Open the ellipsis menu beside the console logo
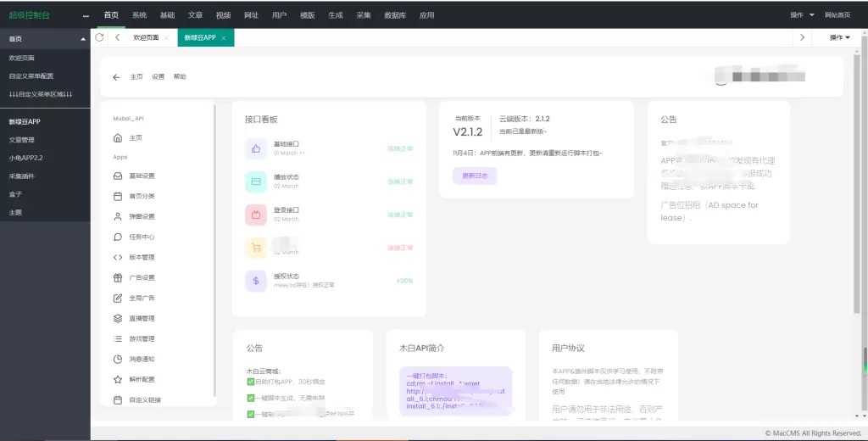Viewport: 868px width, 441px height. tap(86, 15)
